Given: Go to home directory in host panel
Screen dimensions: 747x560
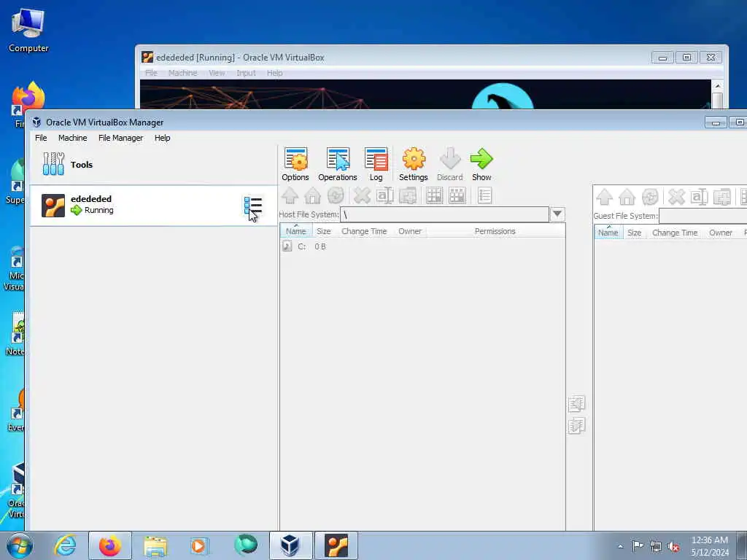Looking at the screenshot, I should [x=312, y=195].
